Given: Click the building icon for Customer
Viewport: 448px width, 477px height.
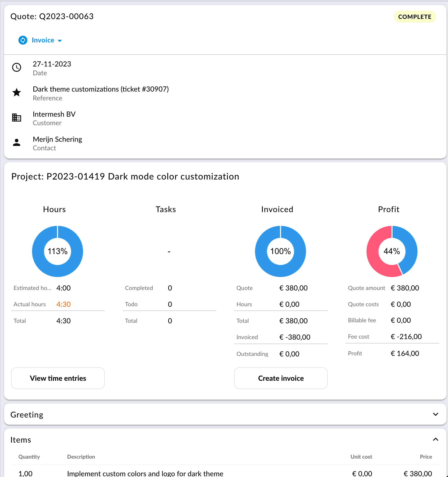Looking at the screenshot, I should 17,118.
